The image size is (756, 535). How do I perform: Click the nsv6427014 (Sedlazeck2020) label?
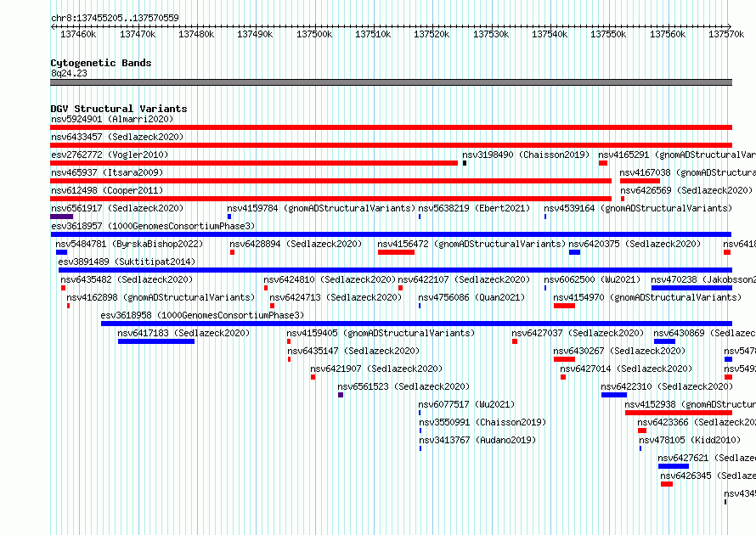pos(626,369)
